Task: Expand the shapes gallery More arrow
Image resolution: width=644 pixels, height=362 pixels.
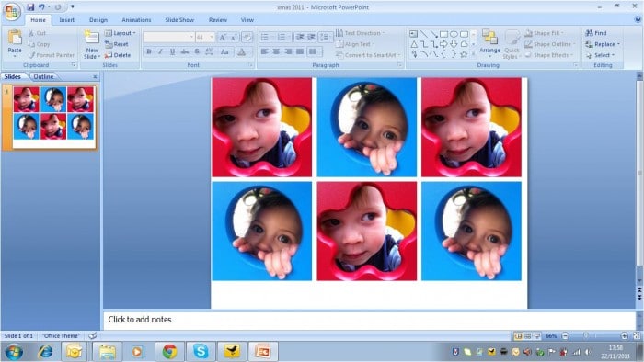Action: [x=473, y=54]
